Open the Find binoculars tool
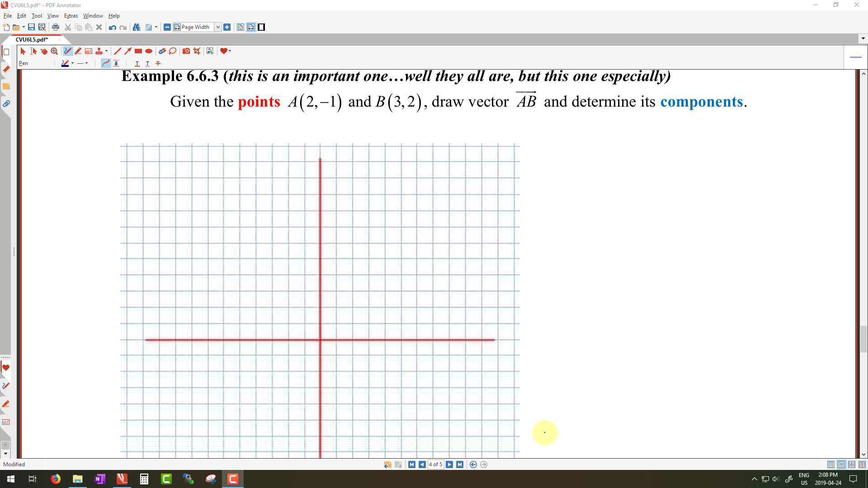 click(137, 27)
